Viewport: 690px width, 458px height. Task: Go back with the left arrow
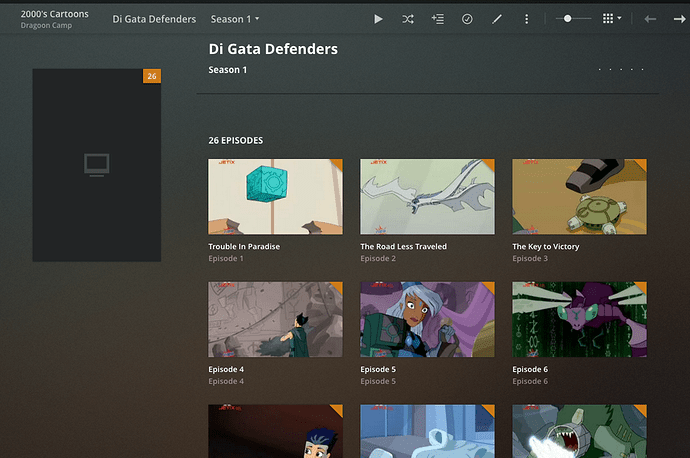tap(650, 19)
